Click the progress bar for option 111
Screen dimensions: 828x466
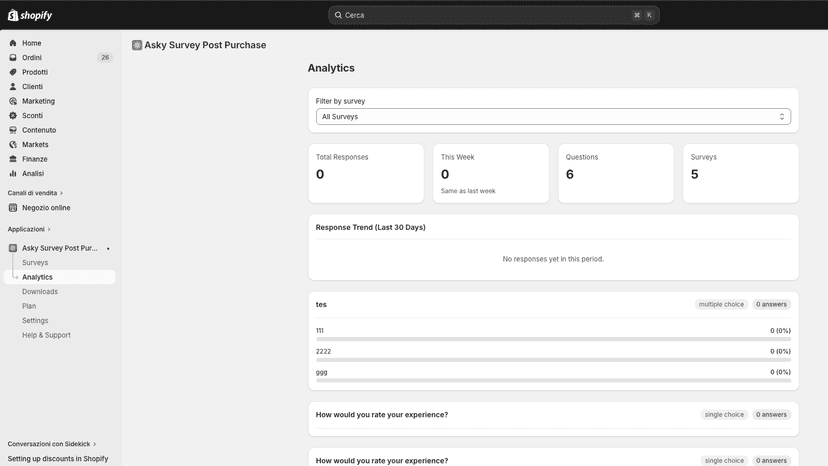[553, 339]
